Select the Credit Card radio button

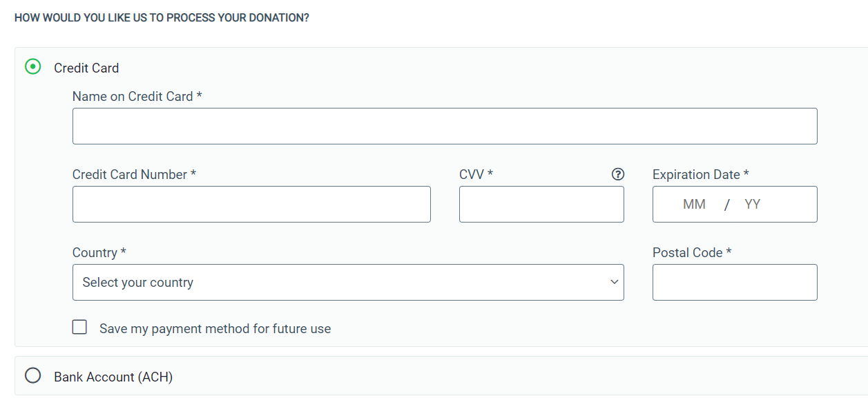coord(32,67)
